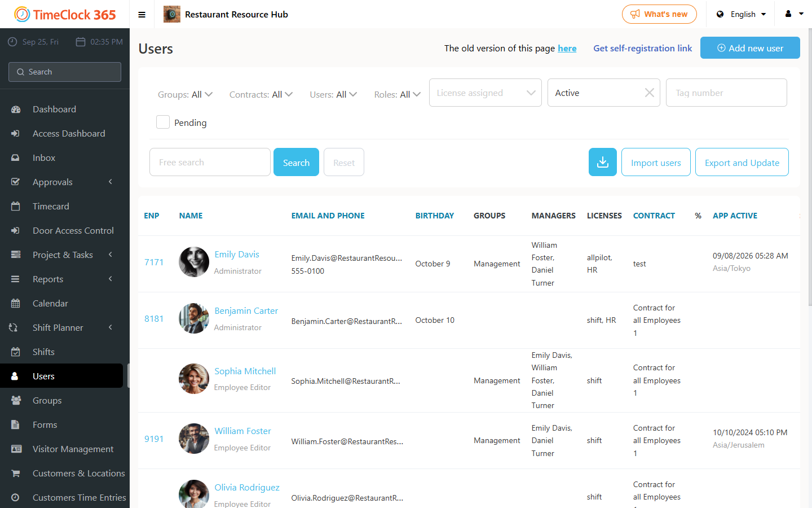Screen dimensions: 812x508
Task: Click the download icon button
Action: pos(603,162)
